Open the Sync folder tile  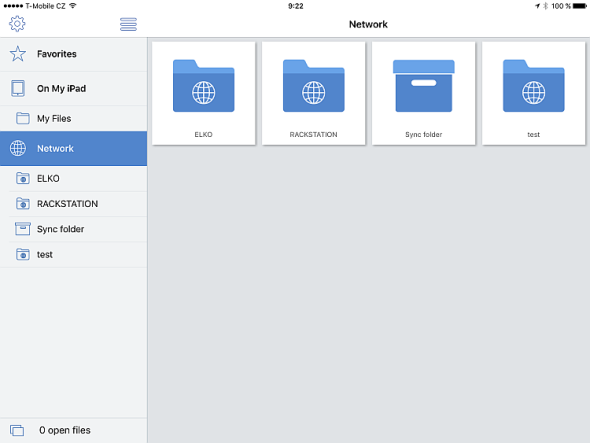click(x=424, y=93)
